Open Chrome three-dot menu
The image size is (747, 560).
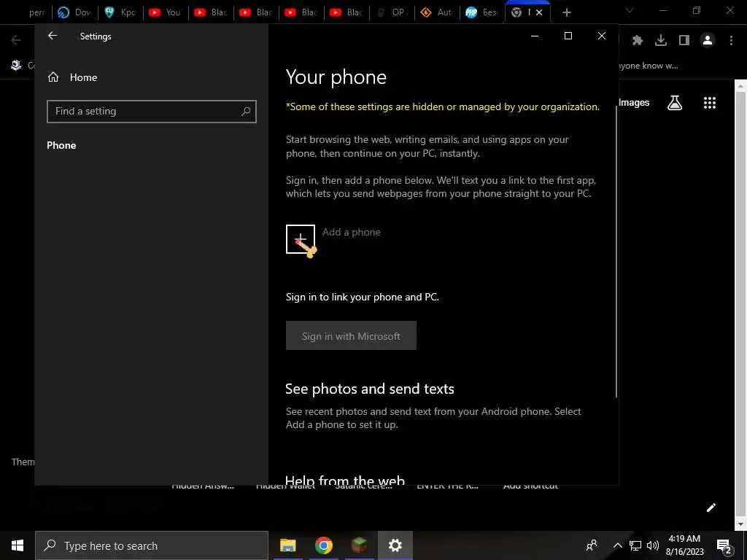pos(731,41)
